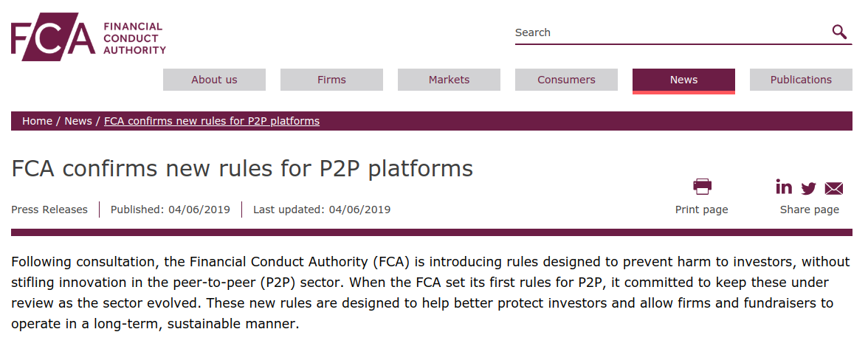Click the printer icon
The height and width of the screenshot is (346, 868).
702,187
